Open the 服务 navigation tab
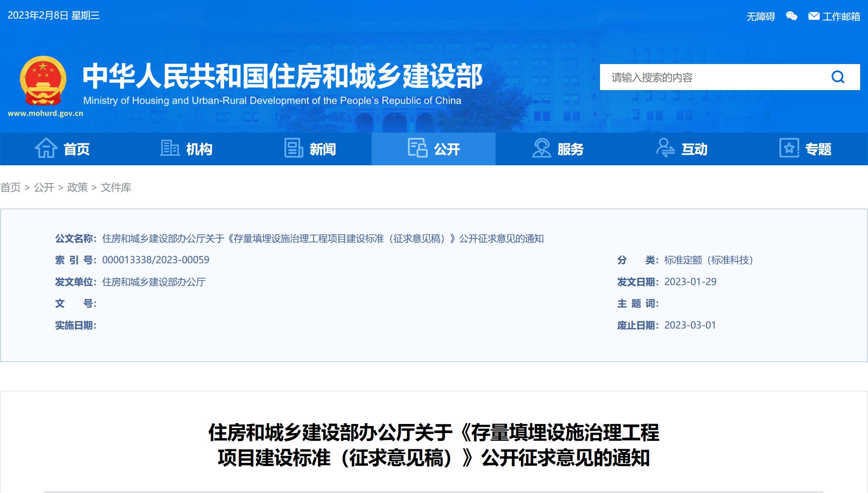This screenshot has width=868, height=493. pos(557,149)
